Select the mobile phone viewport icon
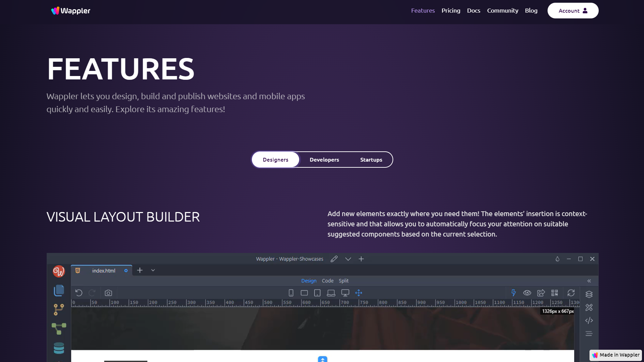The image size is (644, 362). click(x=291, y=293)
